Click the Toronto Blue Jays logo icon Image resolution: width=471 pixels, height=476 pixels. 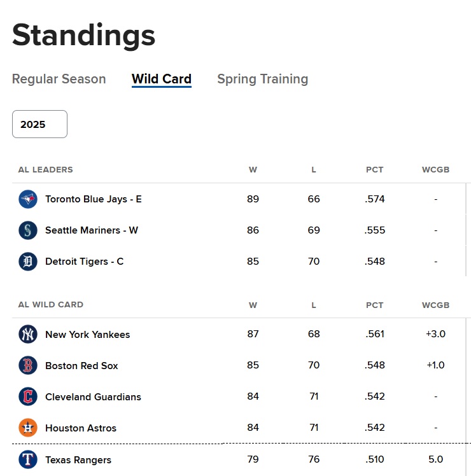[x=28, y=199]
